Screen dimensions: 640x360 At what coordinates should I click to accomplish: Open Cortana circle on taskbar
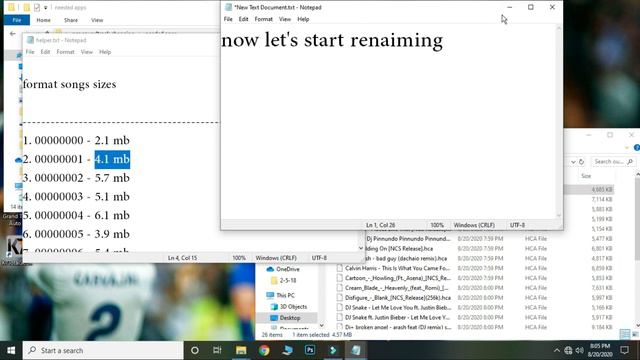click(195, 350)
